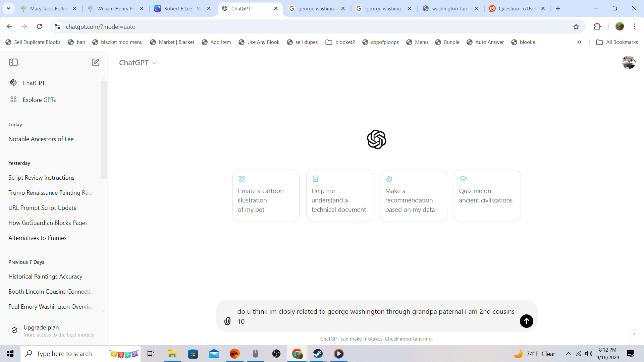This screenshot has width=644, height=362.
Task: Open the Market | Blacket bookmark
Action: (172, 42)
